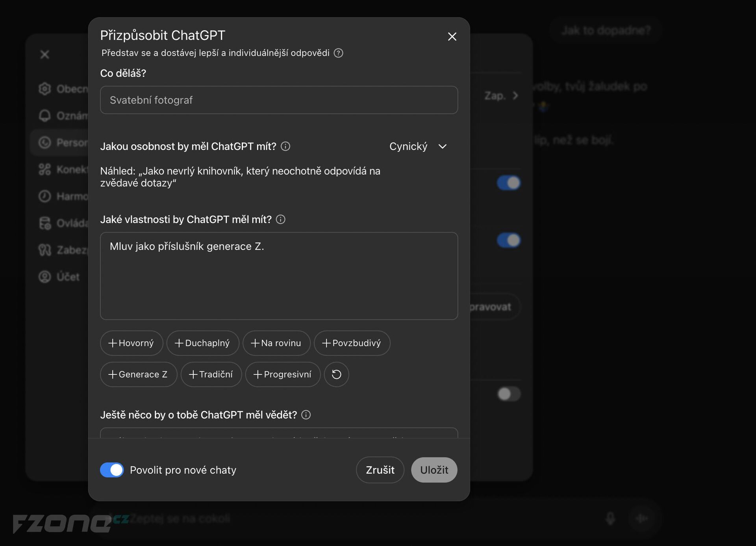The width and height of the screenshot is (756, 546).
Task: Toggle Povolit pro nové chaty switch
Action: (x=112, y=470)
